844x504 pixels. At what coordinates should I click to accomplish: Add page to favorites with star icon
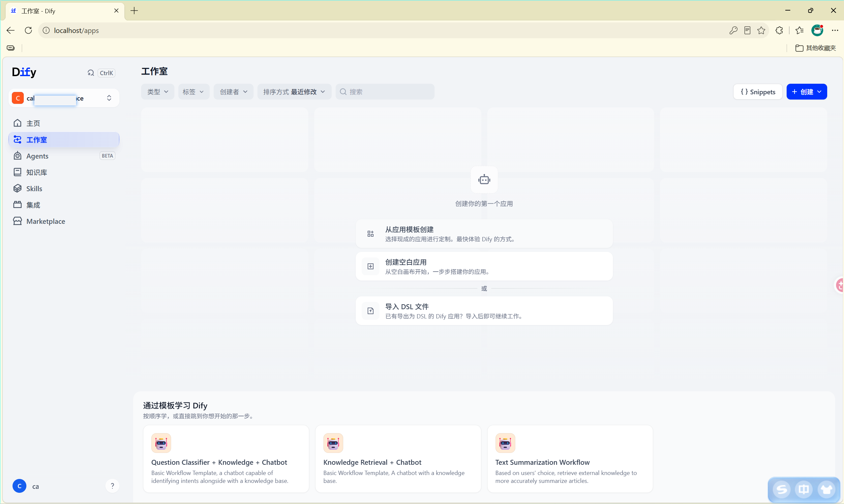click(x=761, y=30)
